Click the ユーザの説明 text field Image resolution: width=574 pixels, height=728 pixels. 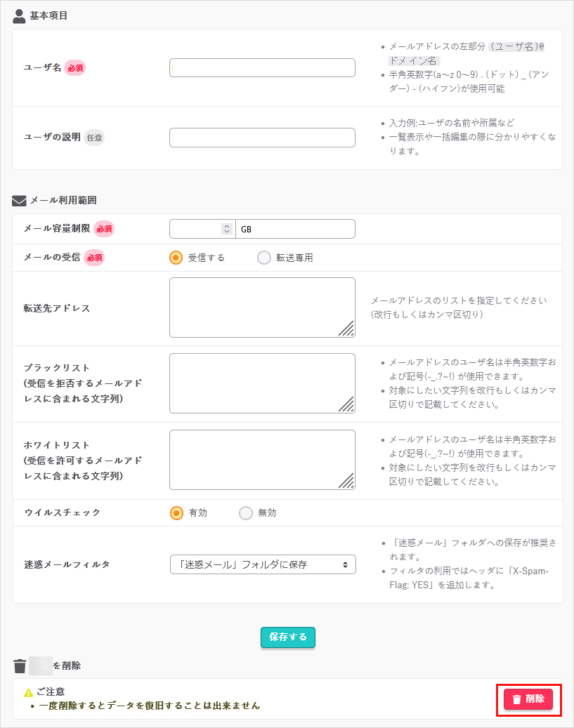point(261,137)
